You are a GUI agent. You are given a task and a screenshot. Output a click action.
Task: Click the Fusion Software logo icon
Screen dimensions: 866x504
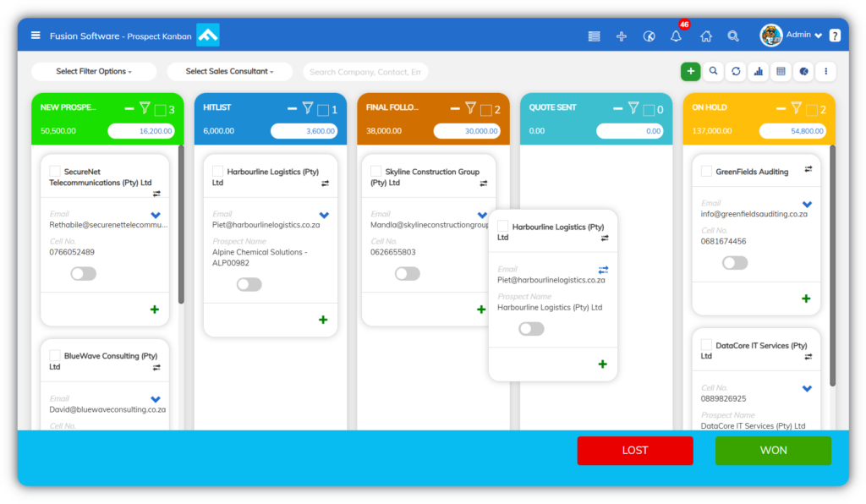pos(208,36)
